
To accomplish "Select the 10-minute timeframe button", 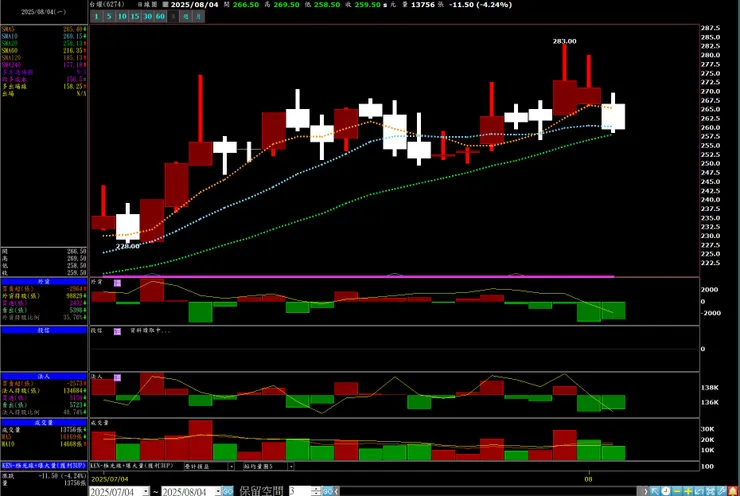I will [x=122, y=17].
